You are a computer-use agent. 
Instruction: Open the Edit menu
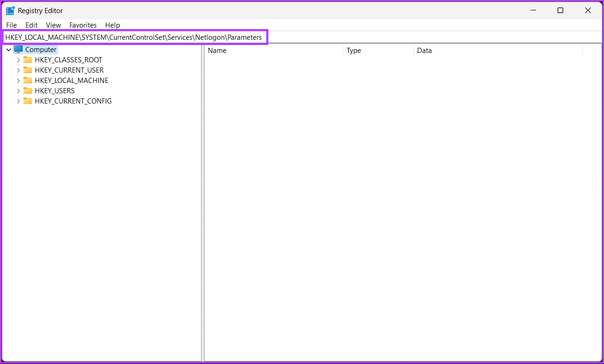31,25
